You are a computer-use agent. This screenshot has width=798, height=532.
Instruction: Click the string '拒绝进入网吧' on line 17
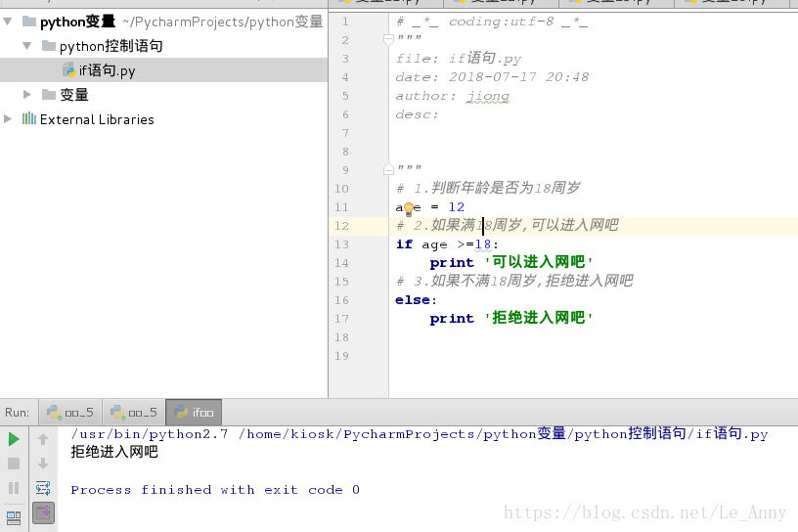coord(538,318)
